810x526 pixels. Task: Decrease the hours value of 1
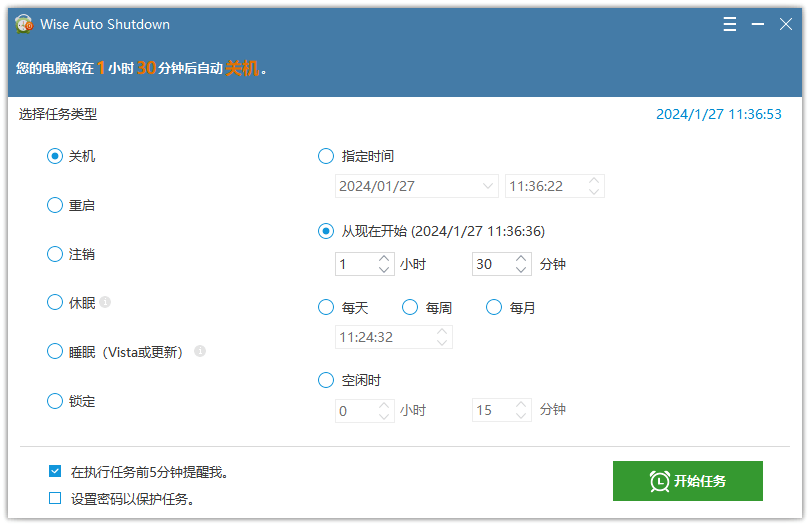coord(384,269)
